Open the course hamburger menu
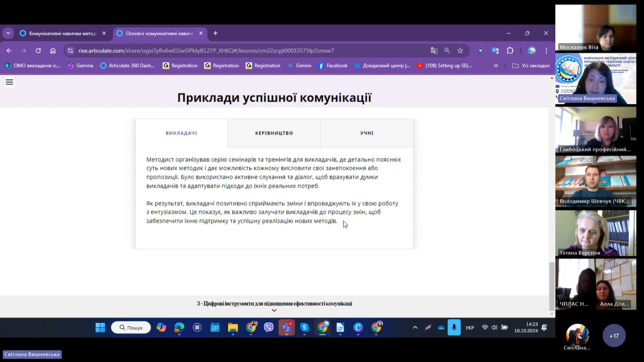The width and height of the screenshot is (644, 362). tap(9, 82)
